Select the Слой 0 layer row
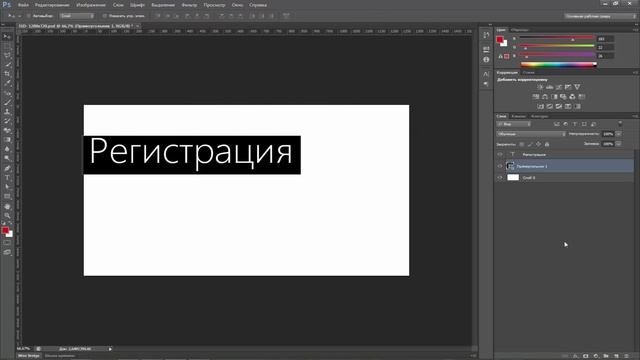The height and width of the screenshot is (360, 640). [x=565, y=178]
